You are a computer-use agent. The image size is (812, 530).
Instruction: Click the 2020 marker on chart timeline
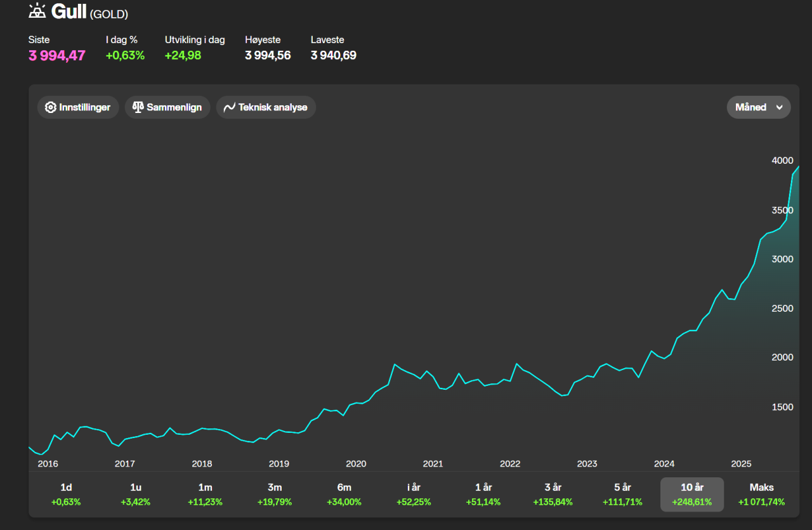[356, 463]
